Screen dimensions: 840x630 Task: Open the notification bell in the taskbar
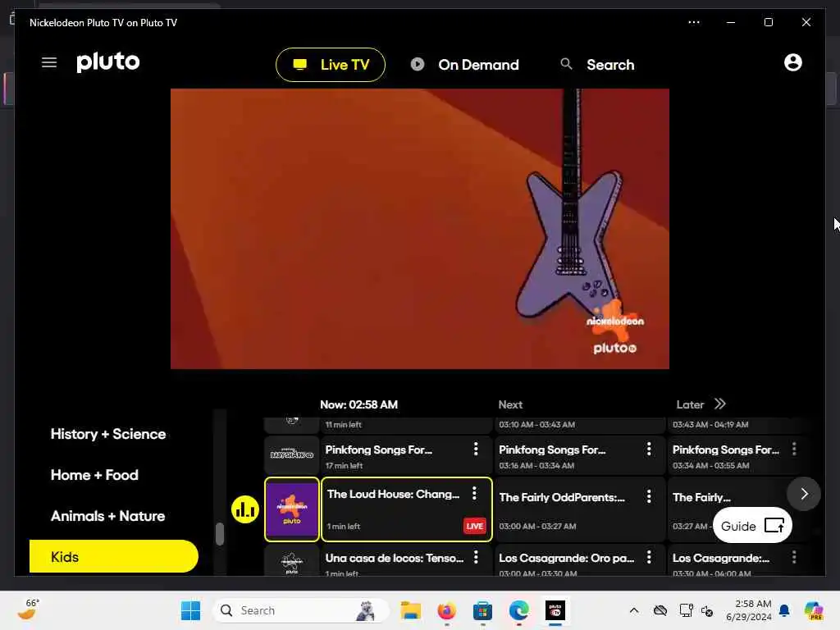point(784,610)
